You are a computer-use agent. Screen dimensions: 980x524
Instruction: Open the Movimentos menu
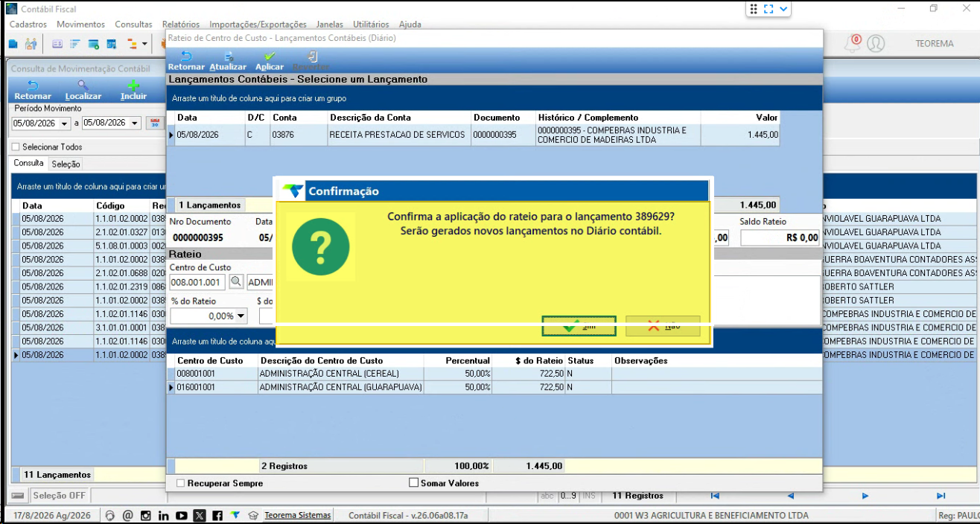(x=80, y=25)
